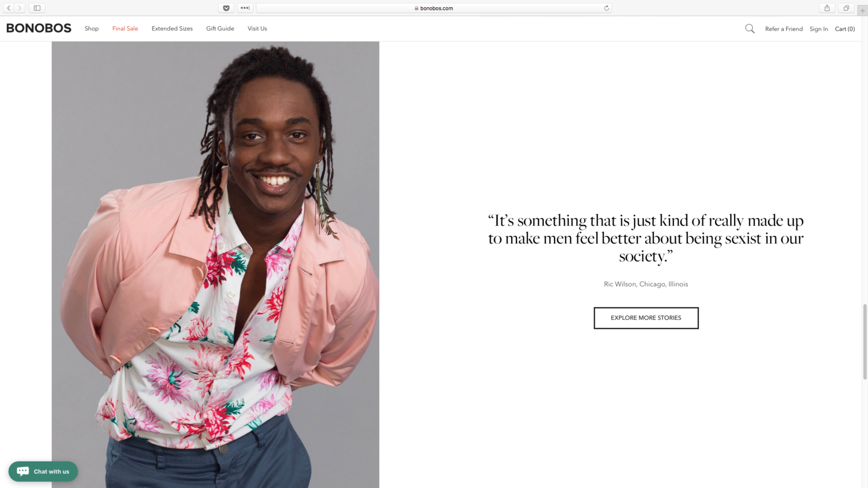The image size is (868, 488).
Task: Open Cart (0)
Action: pyautogui.click(x=845, y=29)
